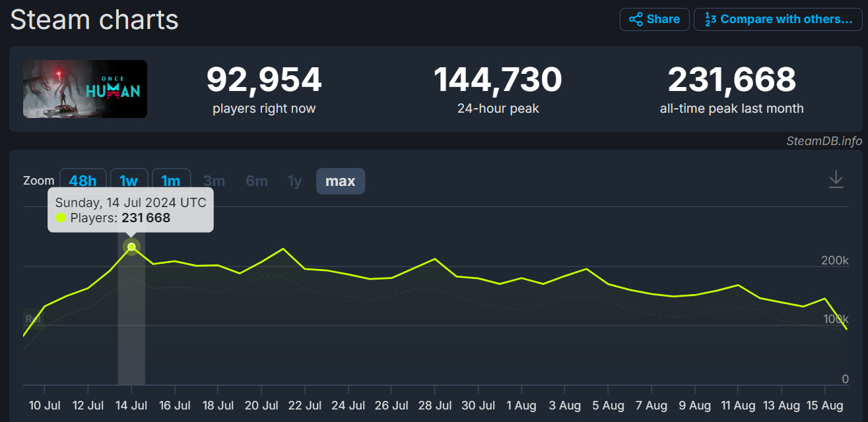Click the 16 Jul date label

coord(174,405)
